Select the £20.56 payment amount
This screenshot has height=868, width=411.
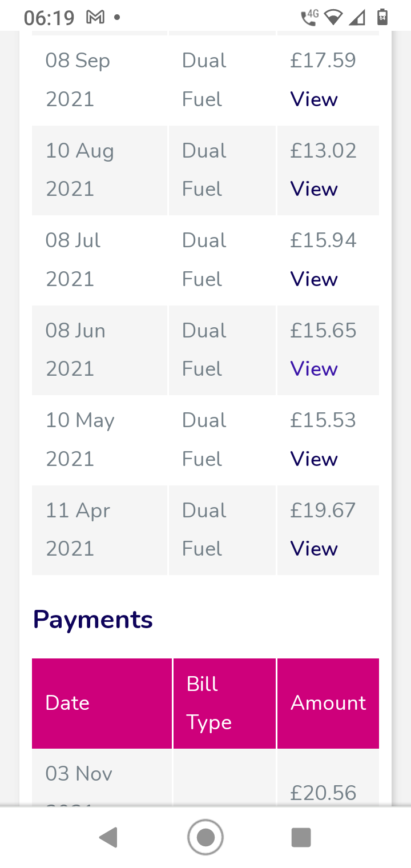323,792
